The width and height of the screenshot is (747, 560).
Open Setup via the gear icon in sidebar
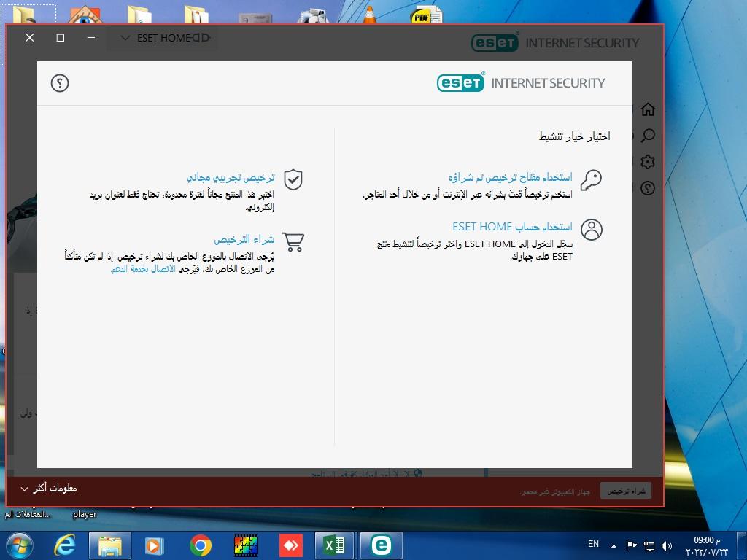(648, 162)
